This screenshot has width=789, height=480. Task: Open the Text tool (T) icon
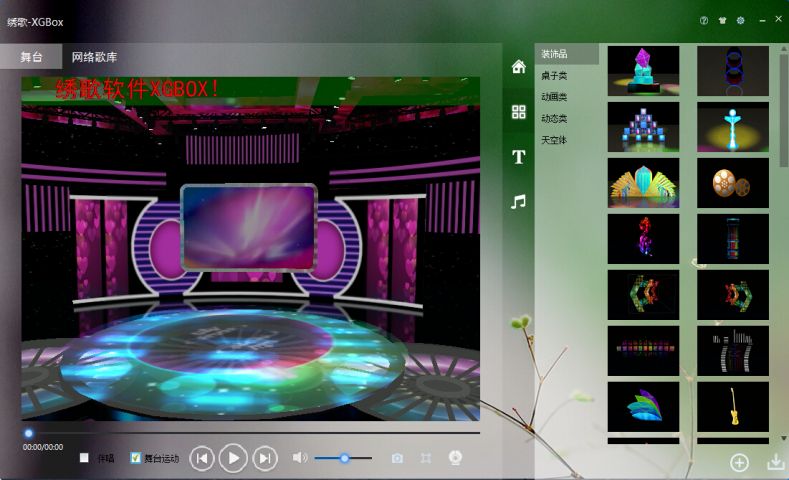(518, 157)
